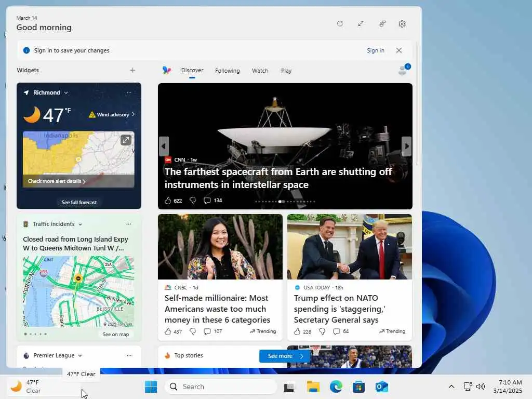Expand Richmond location dropdown
Screen dimensions: 532x399
[66, 92]
